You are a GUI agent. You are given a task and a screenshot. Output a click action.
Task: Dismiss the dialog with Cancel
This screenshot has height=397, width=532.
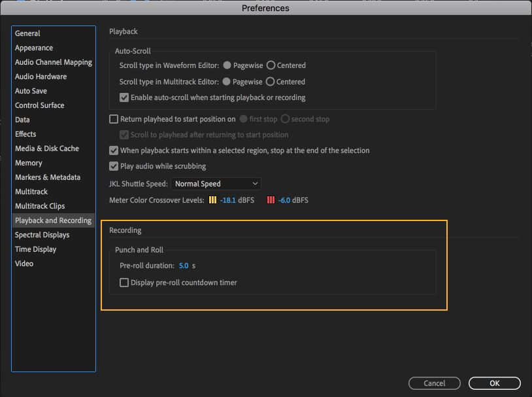tap(434, 383)
